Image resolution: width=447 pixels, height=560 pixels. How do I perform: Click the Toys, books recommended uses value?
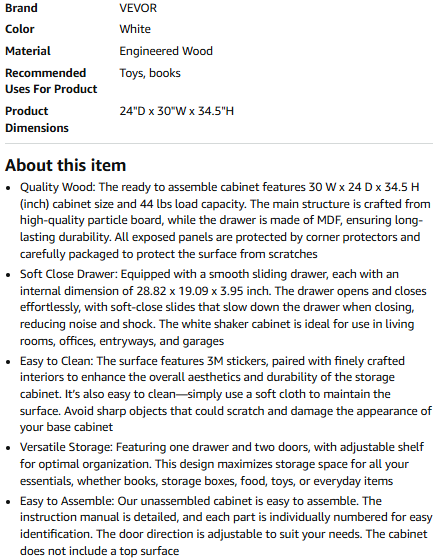tap(150, 73)
